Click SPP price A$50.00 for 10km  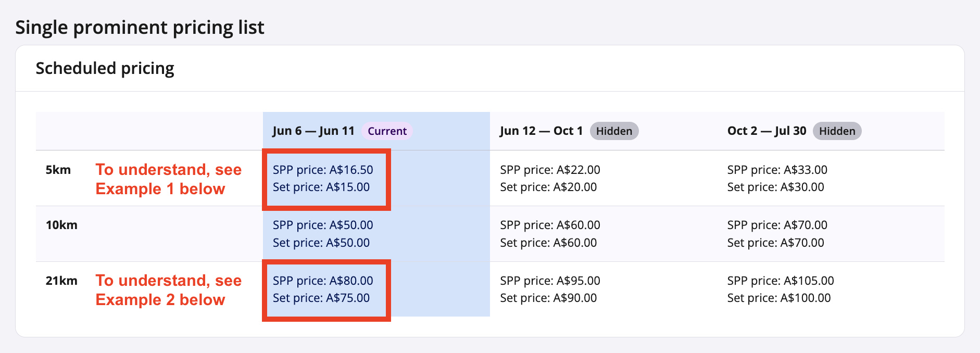pyautogui.click(x=323, y=225)
